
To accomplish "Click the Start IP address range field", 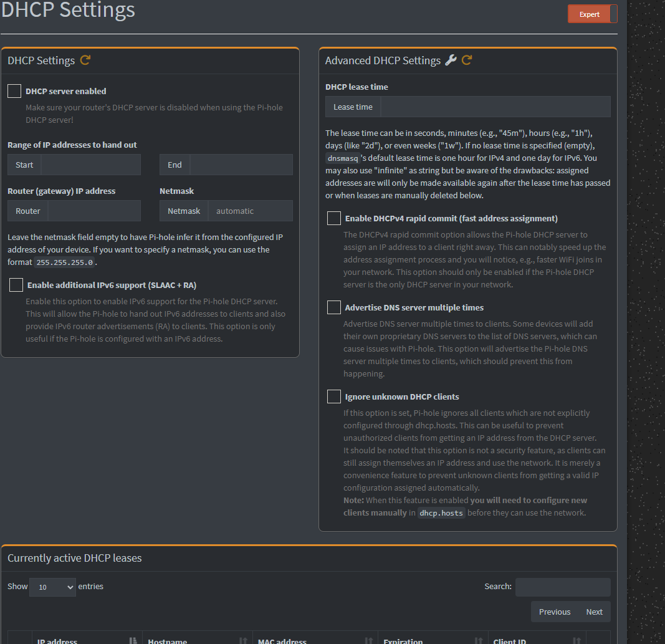I will (90, 165).
